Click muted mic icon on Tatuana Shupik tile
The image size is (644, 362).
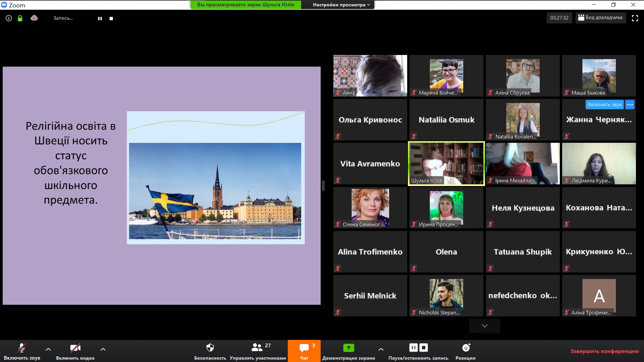[x=490, y=268]
